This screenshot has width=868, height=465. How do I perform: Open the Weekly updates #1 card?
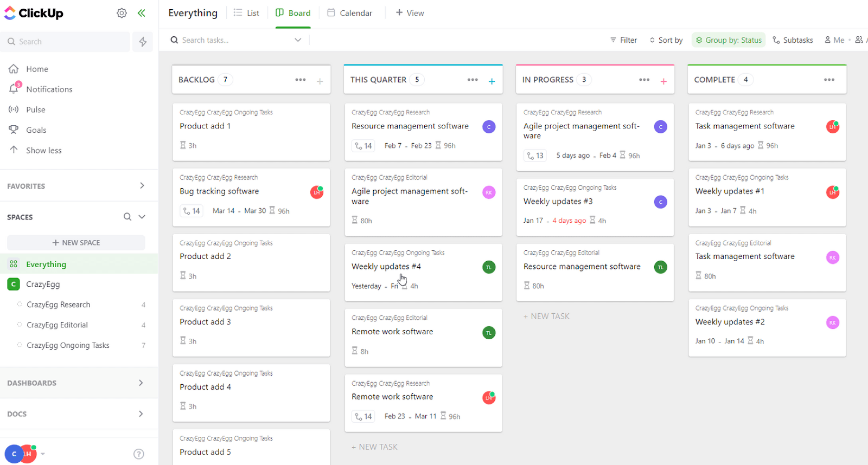pos(767,197)
